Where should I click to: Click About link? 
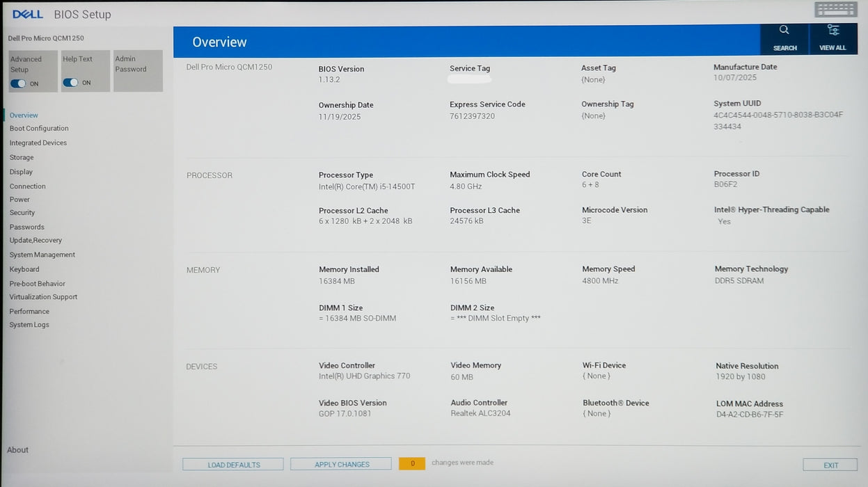[17, 450]
